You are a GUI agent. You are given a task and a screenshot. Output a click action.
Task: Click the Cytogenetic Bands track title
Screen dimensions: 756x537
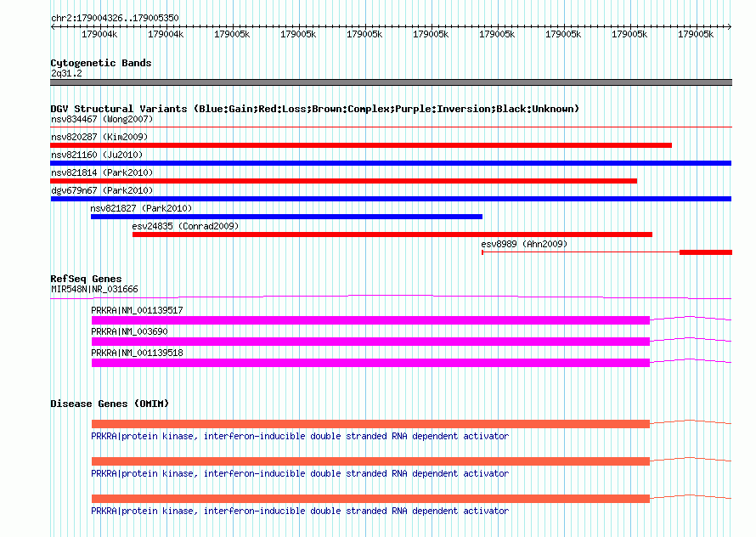click(101, 63)
